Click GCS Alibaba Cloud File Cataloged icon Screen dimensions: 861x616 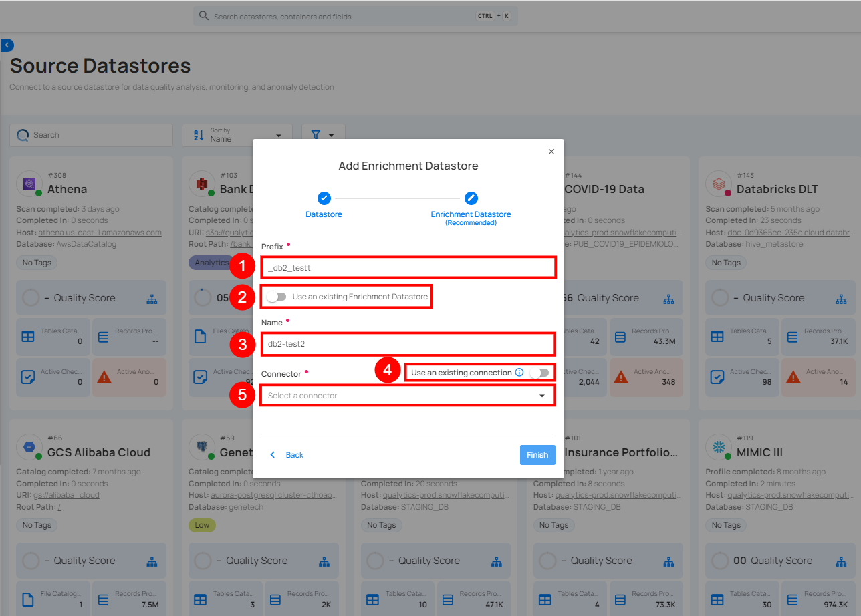(28, 600)
